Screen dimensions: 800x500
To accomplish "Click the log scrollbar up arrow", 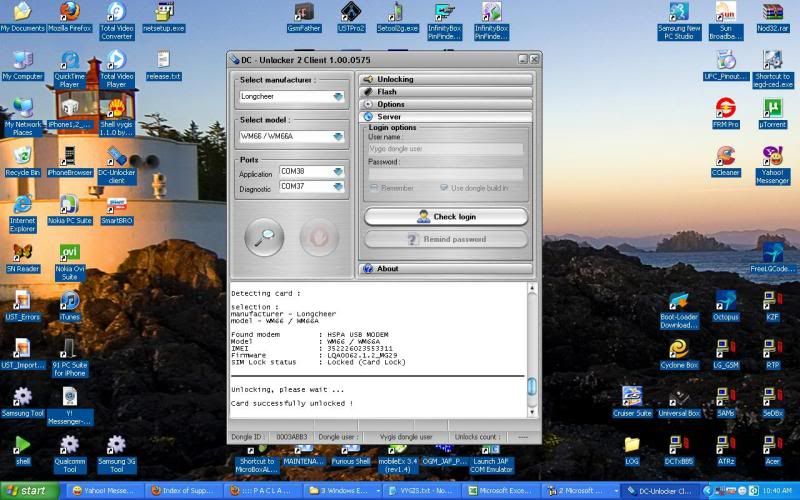I will click(x=532, y=288).
